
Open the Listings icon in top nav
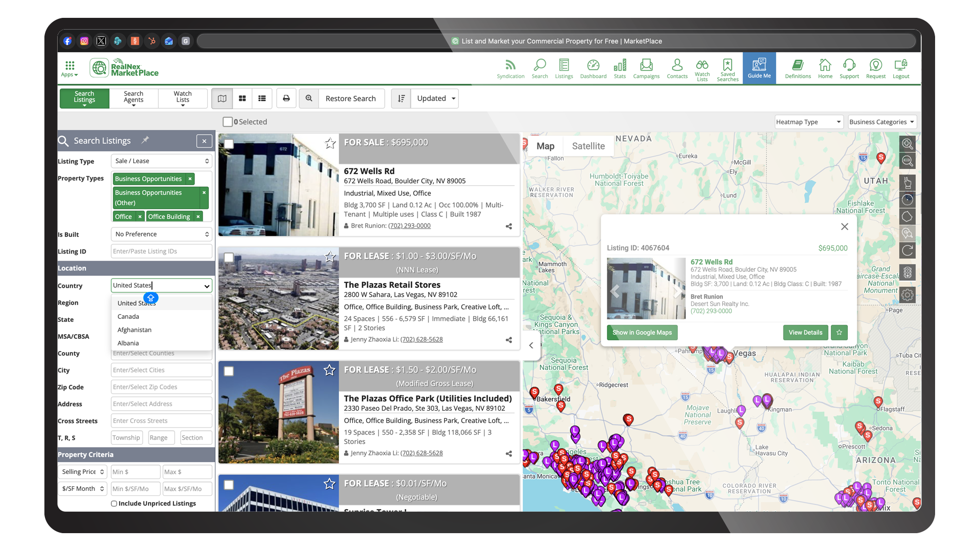564,69
